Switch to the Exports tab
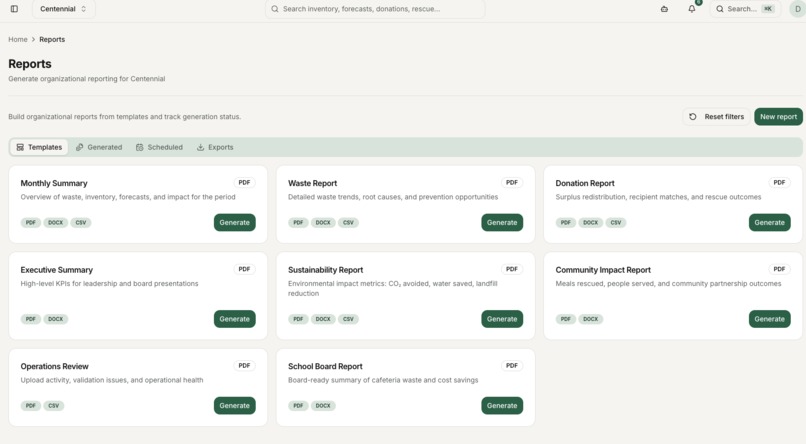This screenshot has height=444, width=806. pos(215,147)
